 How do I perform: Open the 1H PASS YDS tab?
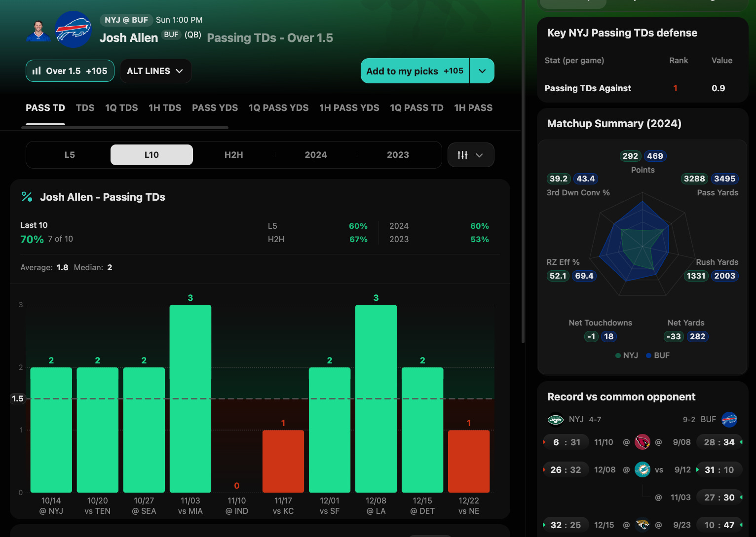point(349,107)
